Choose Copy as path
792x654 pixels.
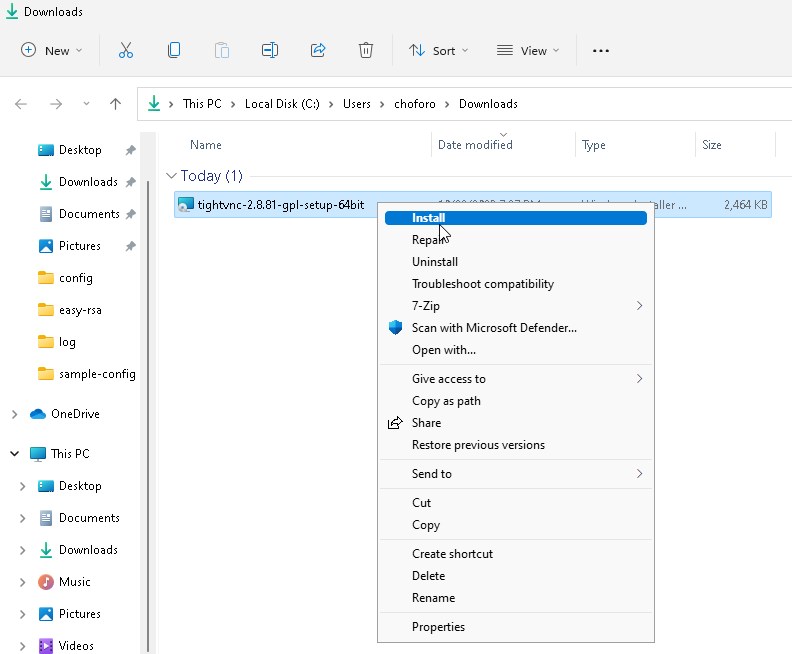(x=516, y=401)
